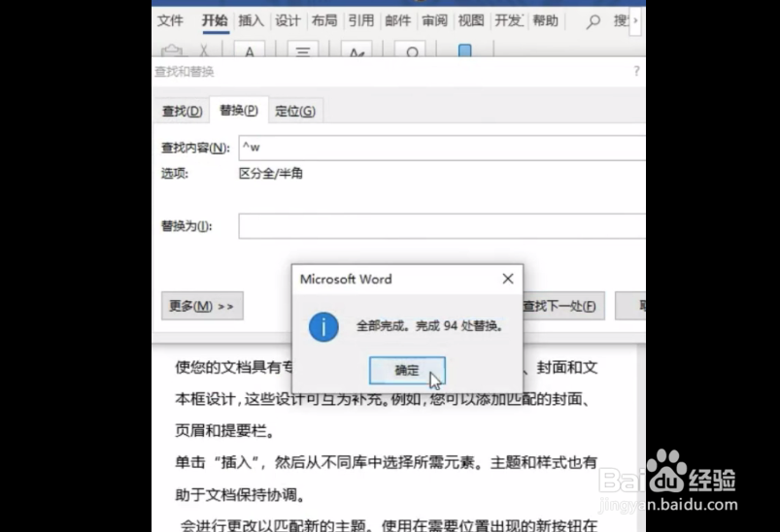The image size is (780, 532).
Task: Open the Editing search group icon
Action: [x=412, y=50]
